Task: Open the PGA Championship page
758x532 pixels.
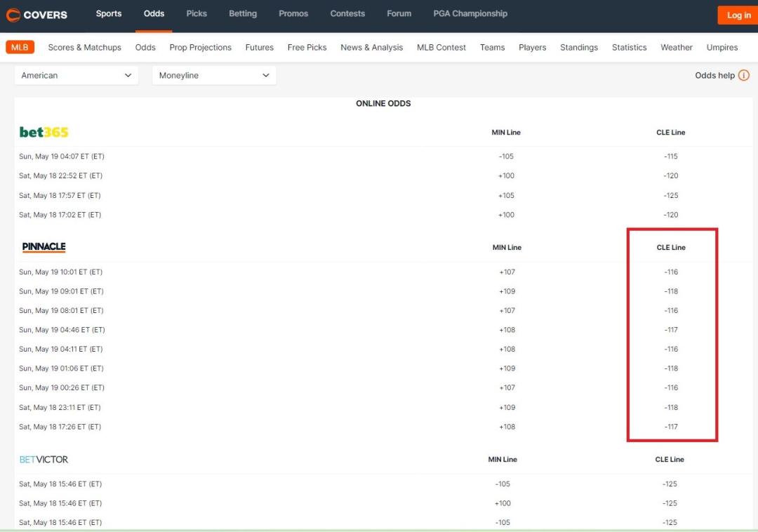Action: pos(470,13)
